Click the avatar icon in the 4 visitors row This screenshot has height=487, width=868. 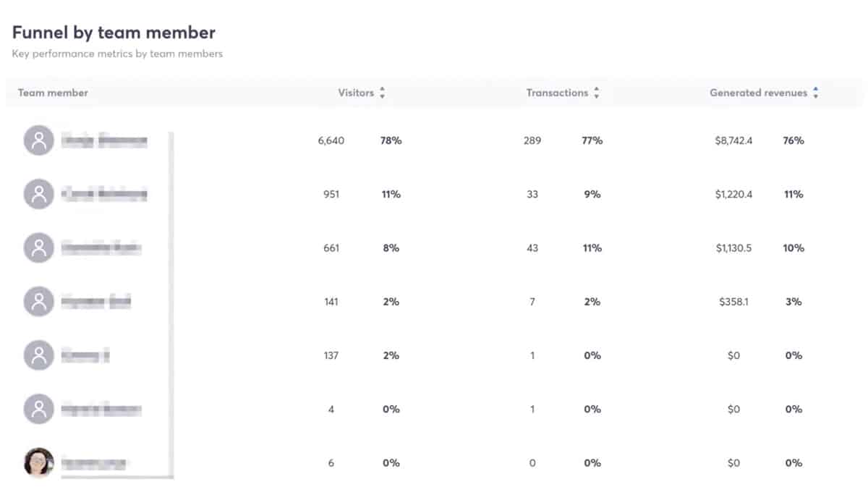click(39, 410)
